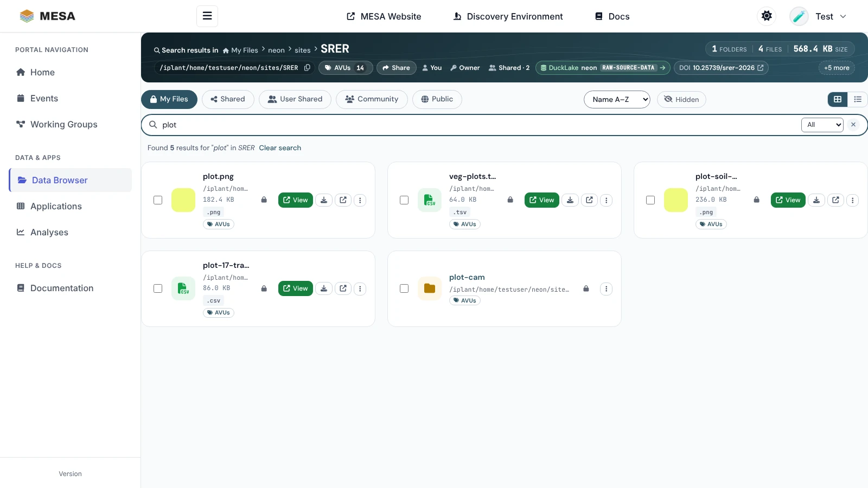Screen dimensions: 868x488
Task: Switch theme with the sun icon
Action: 767,16
